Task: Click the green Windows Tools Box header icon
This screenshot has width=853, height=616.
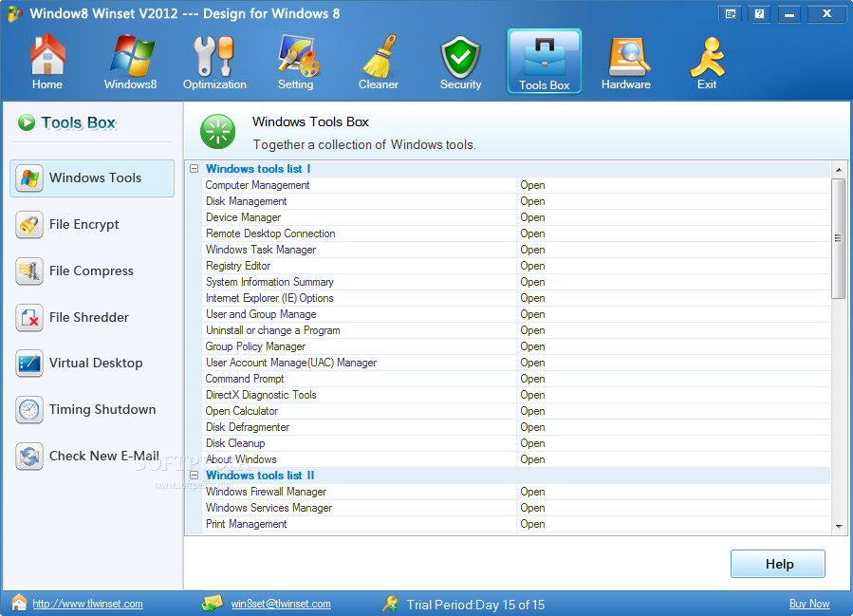Action: point(217,131)
